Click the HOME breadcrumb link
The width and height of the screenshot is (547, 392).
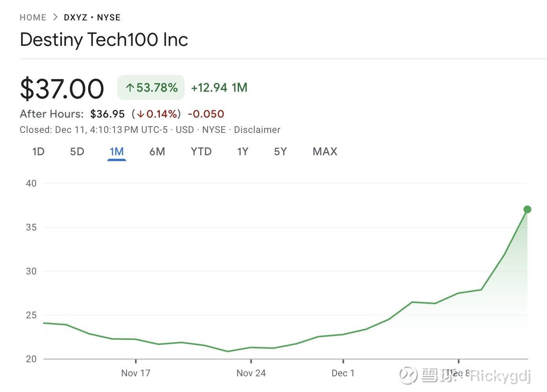pyautogui.click(x=33, y=17)
